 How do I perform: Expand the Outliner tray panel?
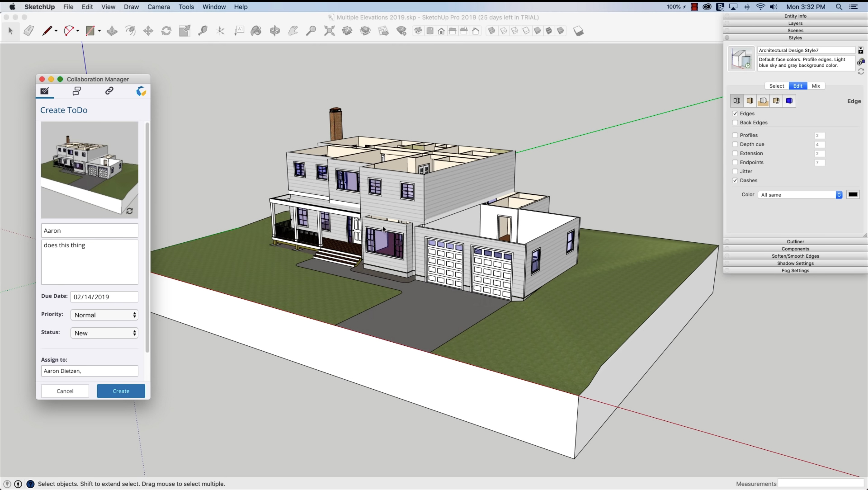tap(795, 242)
